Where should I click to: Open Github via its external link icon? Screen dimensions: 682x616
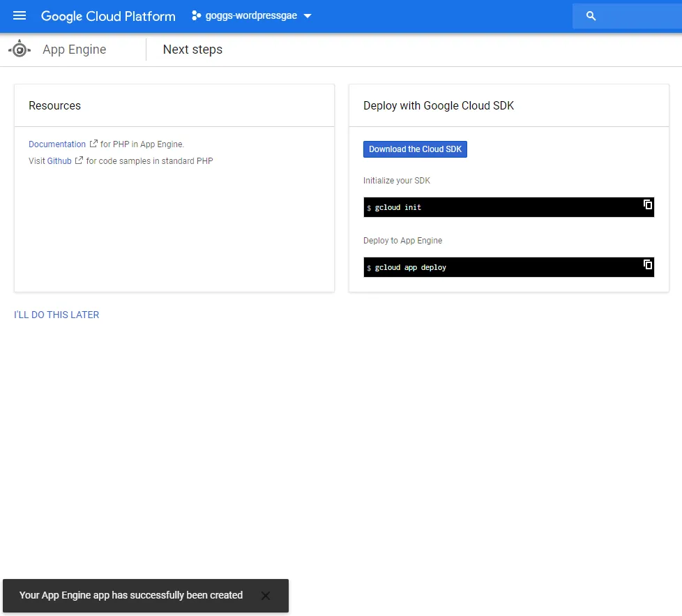[x=79, y=160]
